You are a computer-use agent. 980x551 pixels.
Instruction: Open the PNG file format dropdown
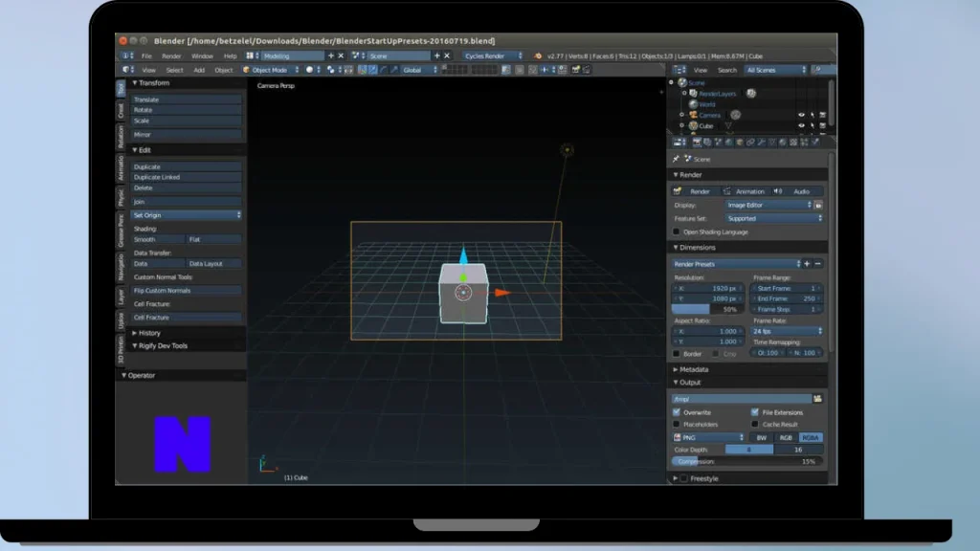(708, 437)
